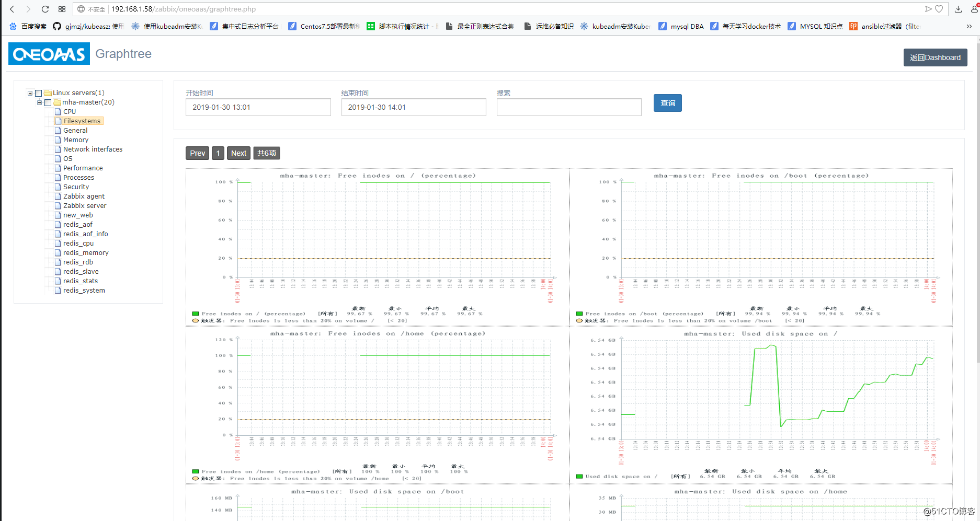The image size is (980, 521).
Task: Check the mha-master checkbox
Action: 48,102
